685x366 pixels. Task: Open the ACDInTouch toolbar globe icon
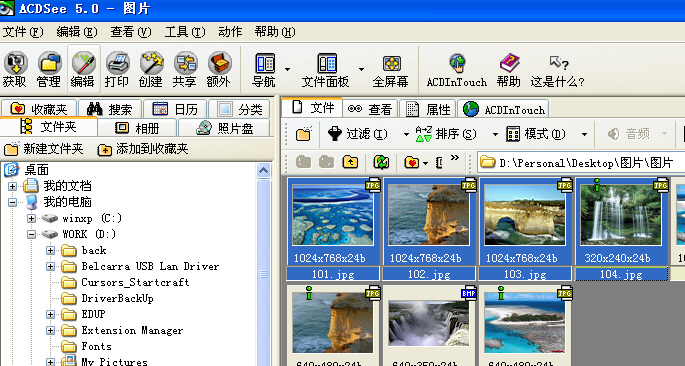[457, 63]
